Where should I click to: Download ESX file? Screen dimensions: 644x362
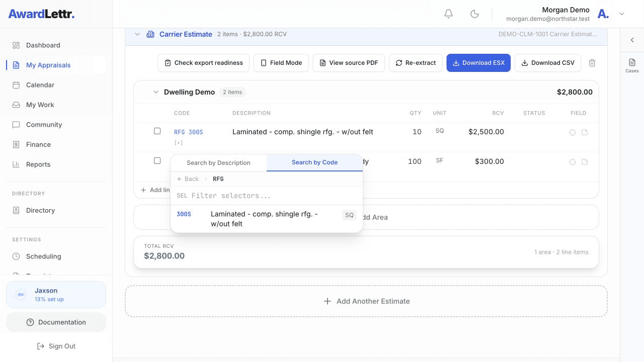[x=478, y=63]
